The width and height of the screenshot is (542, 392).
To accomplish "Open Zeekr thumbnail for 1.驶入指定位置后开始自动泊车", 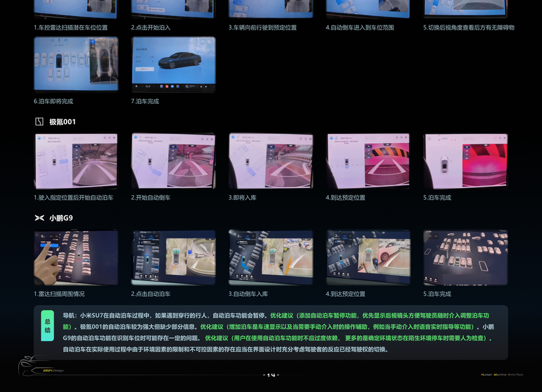I will [x=76, y=161].
